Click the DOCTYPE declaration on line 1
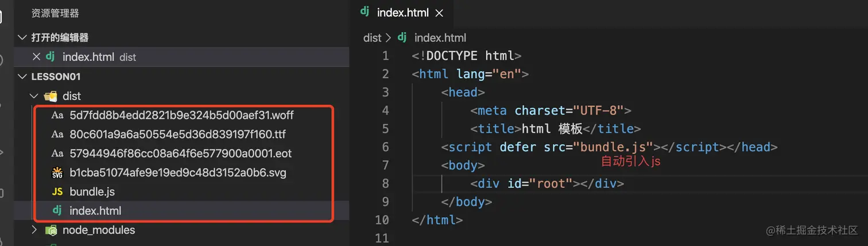The image size is (868, 246). tap(466, 56)
